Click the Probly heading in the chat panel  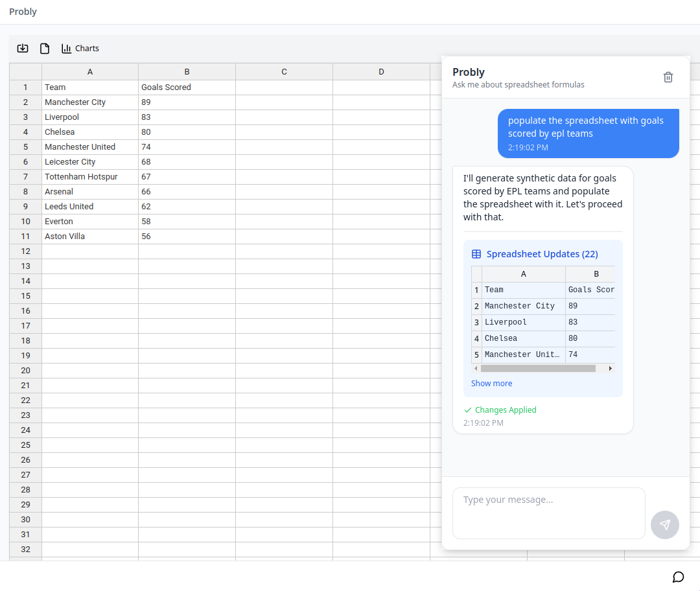(x=469, y=73)
